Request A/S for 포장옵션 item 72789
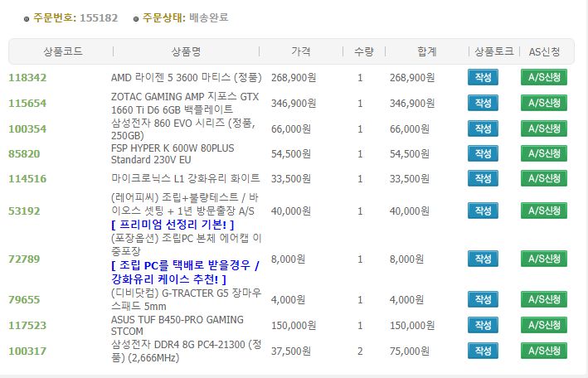The width and height of the screenshot is (588, 378). coord(544,259)
